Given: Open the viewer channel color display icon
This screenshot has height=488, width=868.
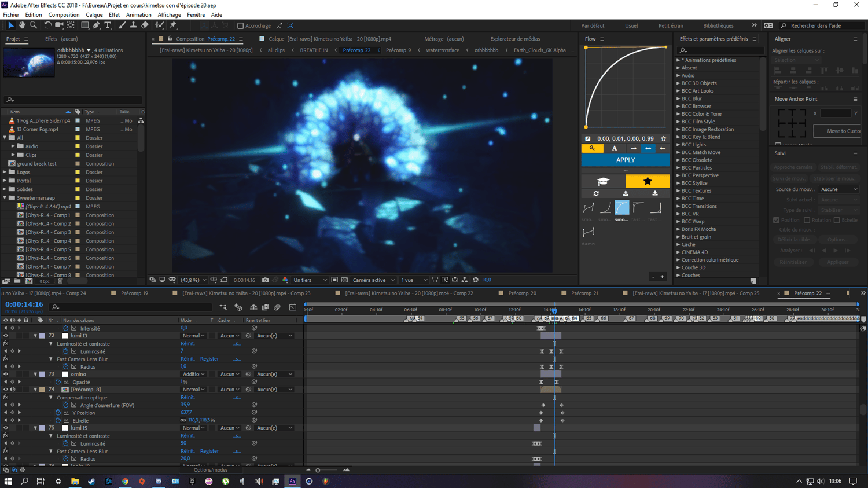Looking at the screenshot, I should pos(285,280).
